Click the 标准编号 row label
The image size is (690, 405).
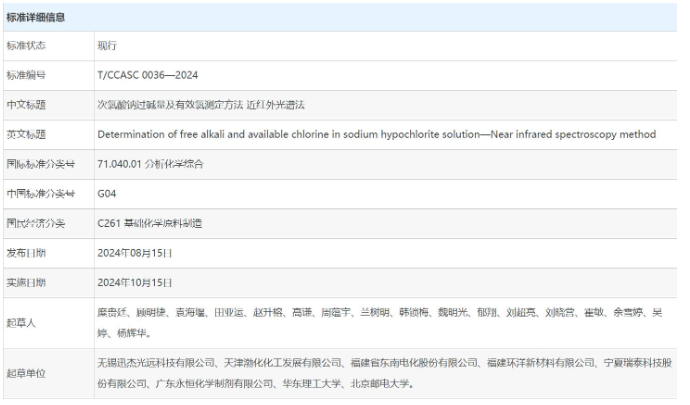[x=26, y=75]
